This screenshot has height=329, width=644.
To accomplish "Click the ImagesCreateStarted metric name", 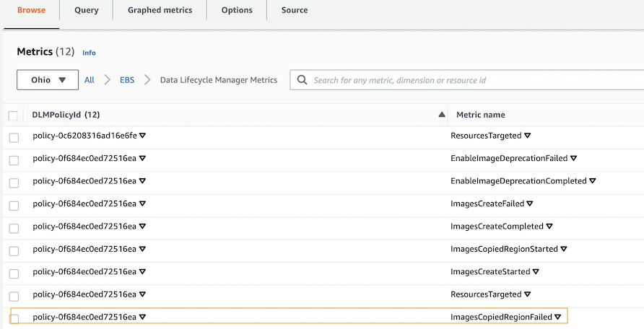I will click(490, 271).
